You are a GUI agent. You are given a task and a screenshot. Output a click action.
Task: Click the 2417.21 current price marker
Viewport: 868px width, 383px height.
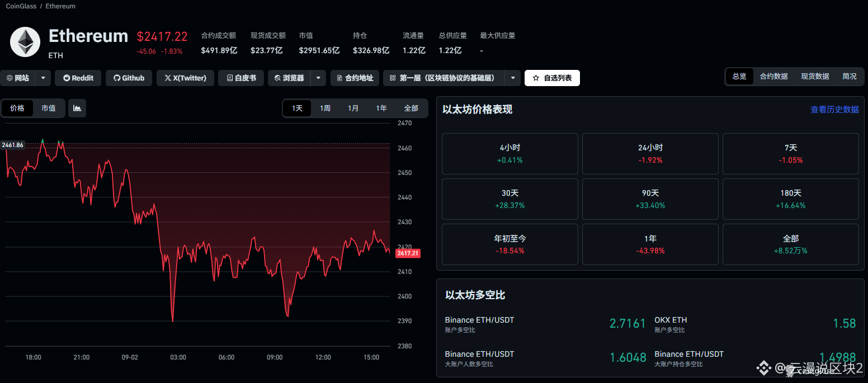click(408, 253)
